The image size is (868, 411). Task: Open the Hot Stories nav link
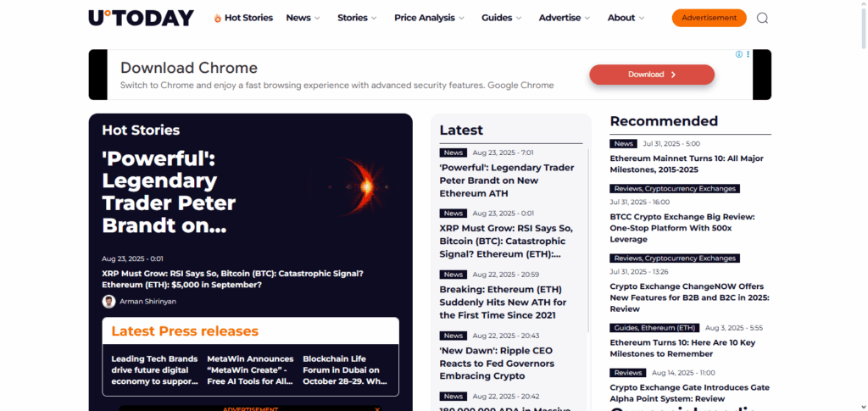[248, 18]
